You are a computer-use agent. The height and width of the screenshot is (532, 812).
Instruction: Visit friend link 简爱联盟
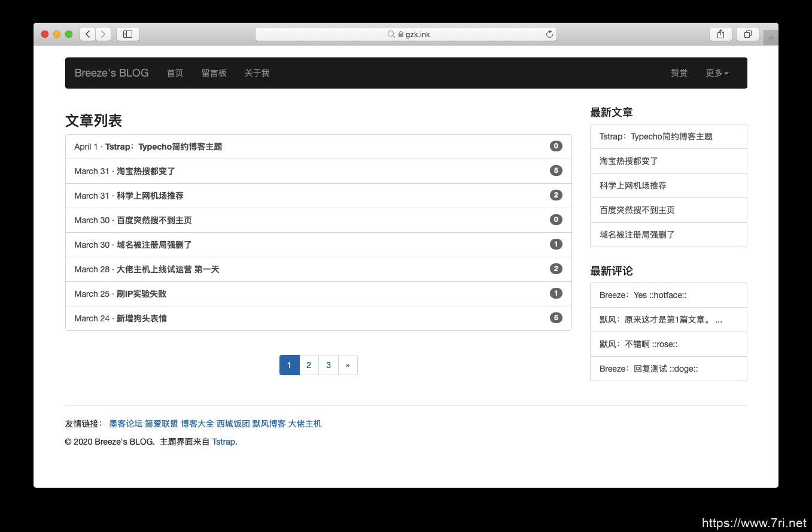[x=162, y=424]
